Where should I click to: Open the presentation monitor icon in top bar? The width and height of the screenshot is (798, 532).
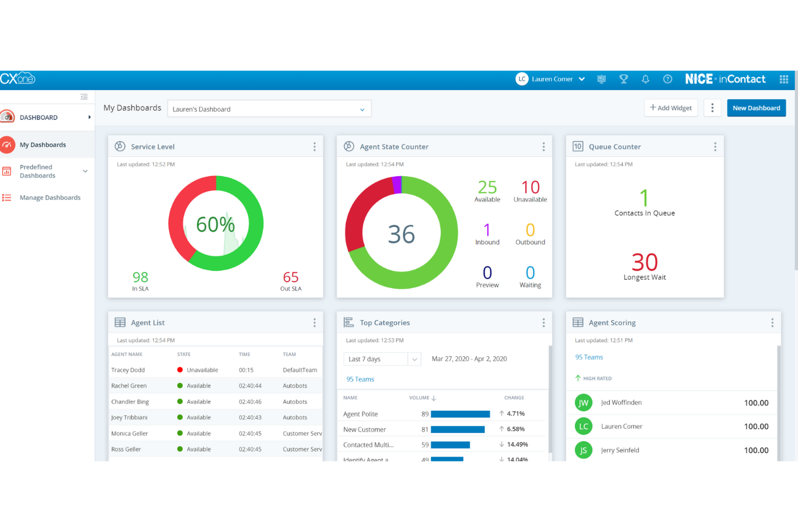coord(601,79)
